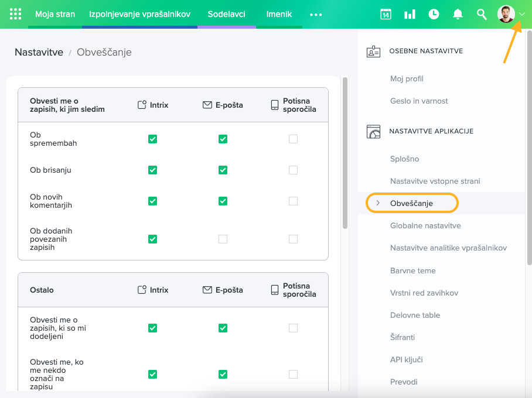Viewport: 532px width, 398px height.
Task: Uncheck Intrix for Ob spremembah
Action: (x=152, y=139)
